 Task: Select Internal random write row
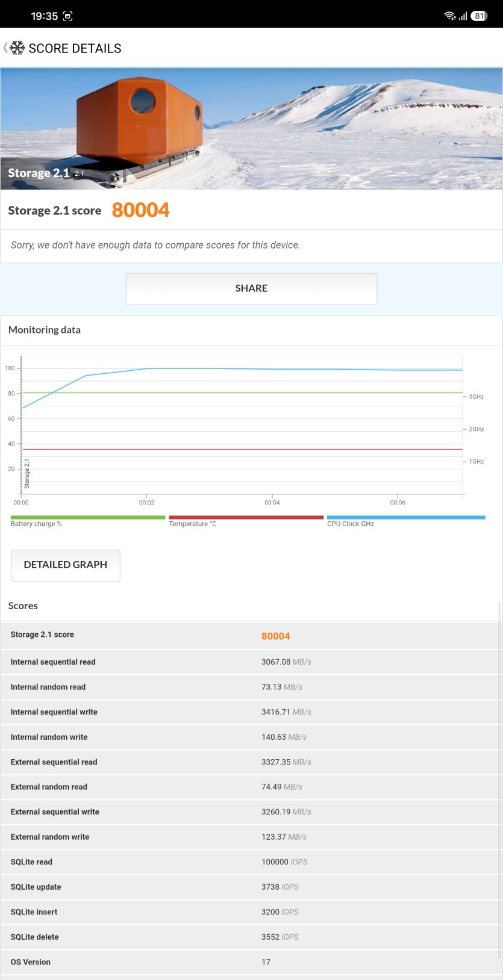tap(251, 737)
